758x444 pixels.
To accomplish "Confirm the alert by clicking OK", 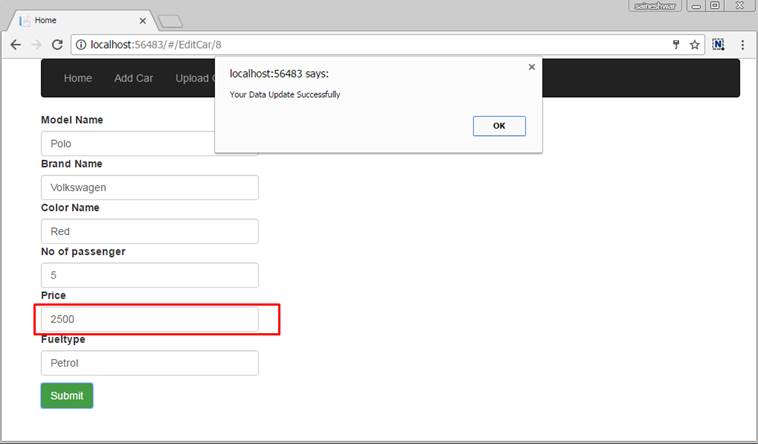I will click(499, 126).
